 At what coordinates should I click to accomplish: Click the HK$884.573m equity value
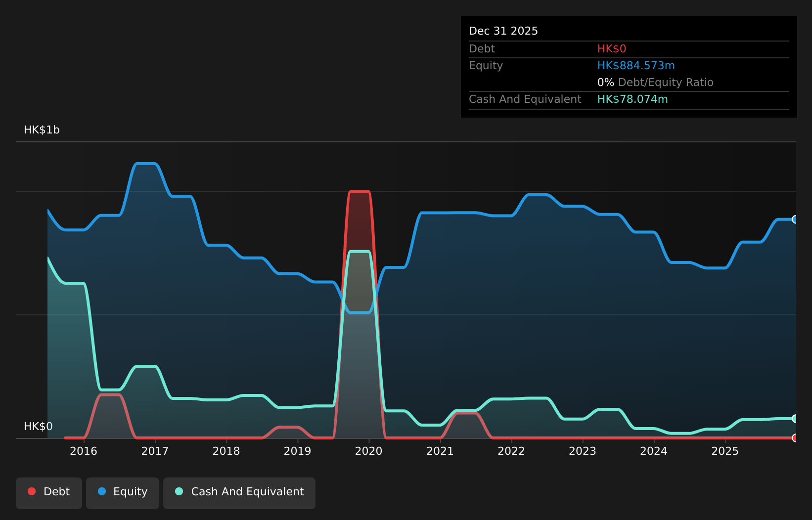[x=636, y=66]
